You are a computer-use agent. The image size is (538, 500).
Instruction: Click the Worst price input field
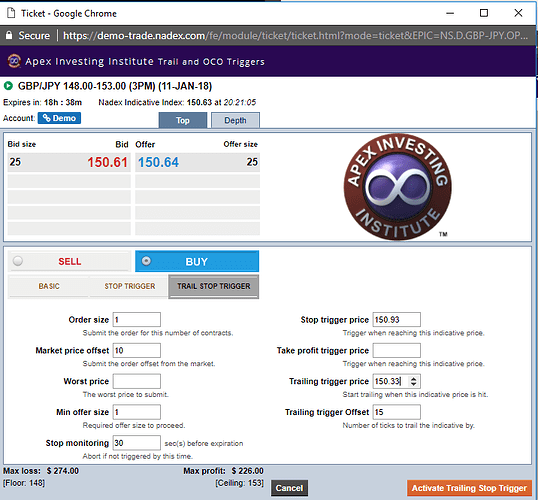click(137, 381)
